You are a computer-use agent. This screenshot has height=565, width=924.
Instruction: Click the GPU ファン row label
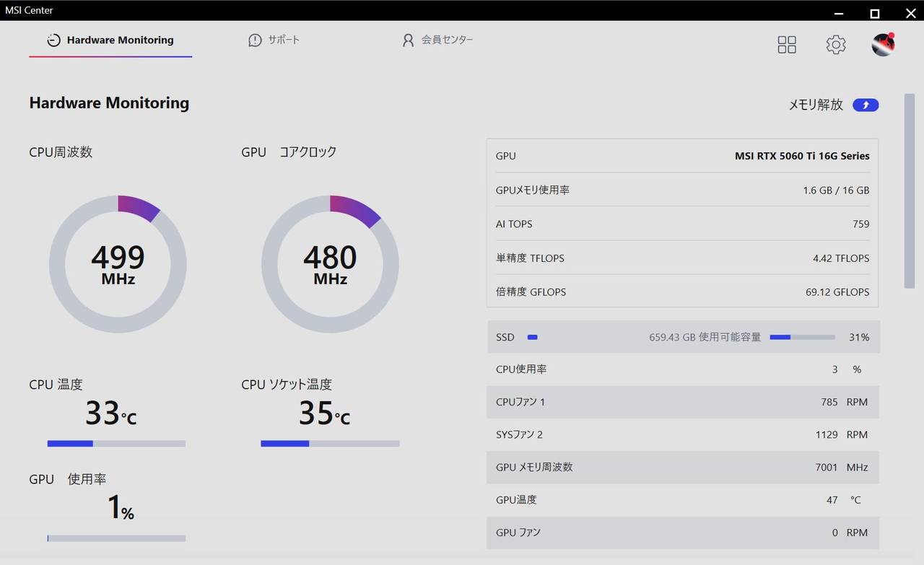click(x=518, y=533)
